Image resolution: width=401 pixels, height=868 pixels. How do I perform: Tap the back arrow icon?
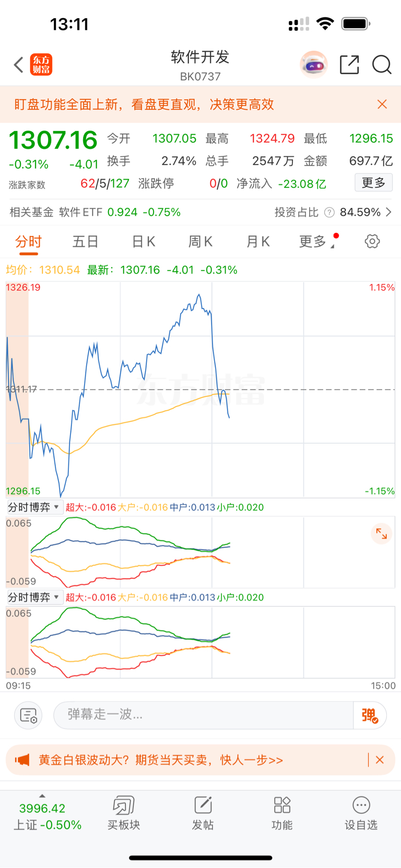pyautogui.click(x=19, y=65)
